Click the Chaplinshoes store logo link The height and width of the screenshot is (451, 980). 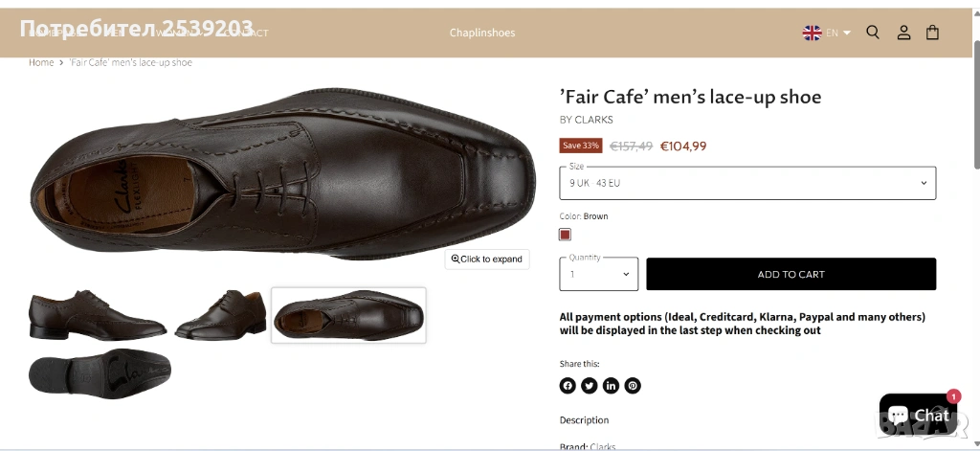[482, 33]
